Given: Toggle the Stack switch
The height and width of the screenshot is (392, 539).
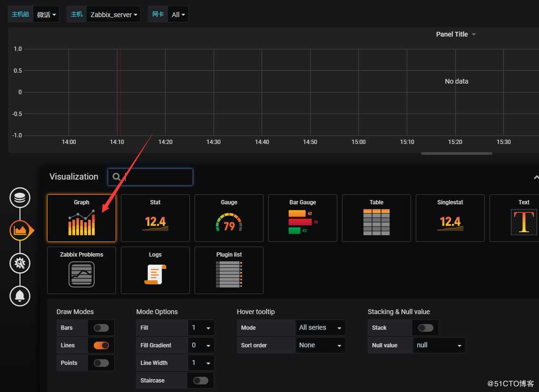Looking at the screenshot, I should 426,328.
